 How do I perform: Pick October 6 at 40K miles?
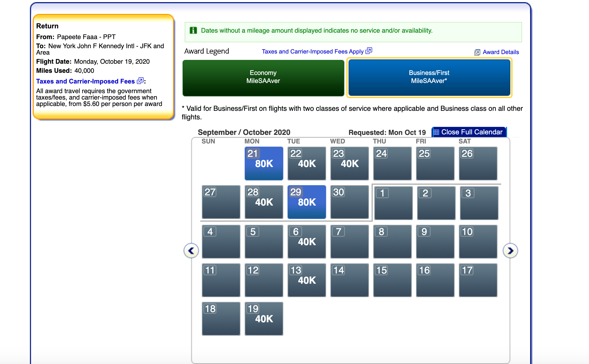click(x=307, y=241)
